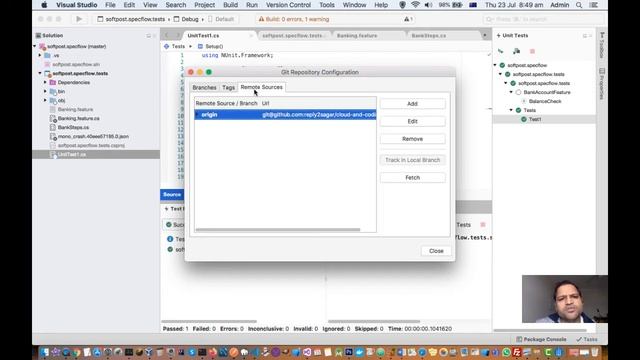Click the Remove remote source button

(412, 139)
